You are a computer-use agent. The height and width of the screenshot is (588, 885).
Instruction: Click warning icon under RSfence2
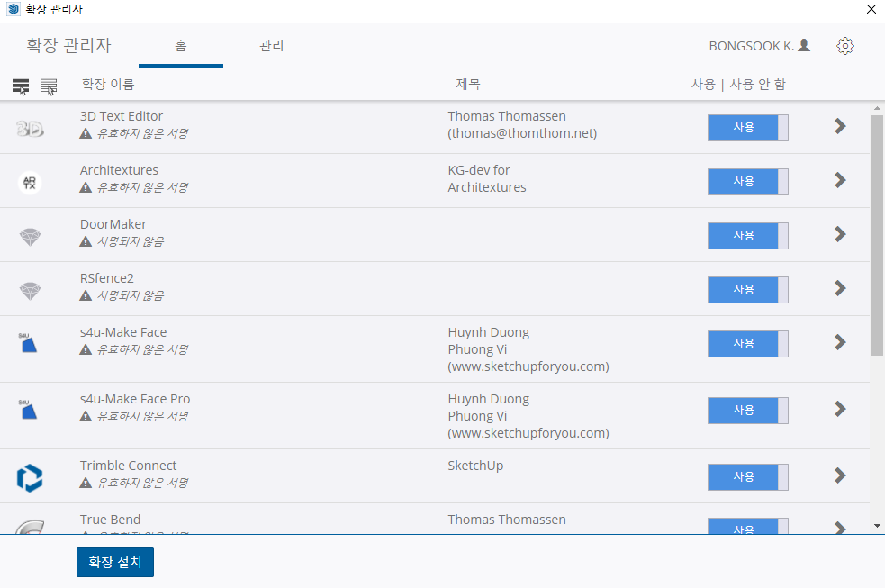(x=86, y=295)
